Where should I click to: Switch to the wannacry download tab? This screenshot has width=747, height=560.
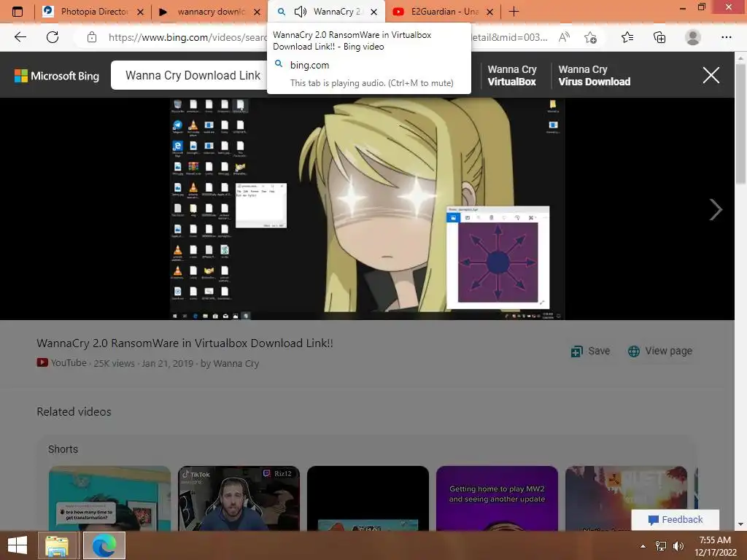[x=209, y=12]
